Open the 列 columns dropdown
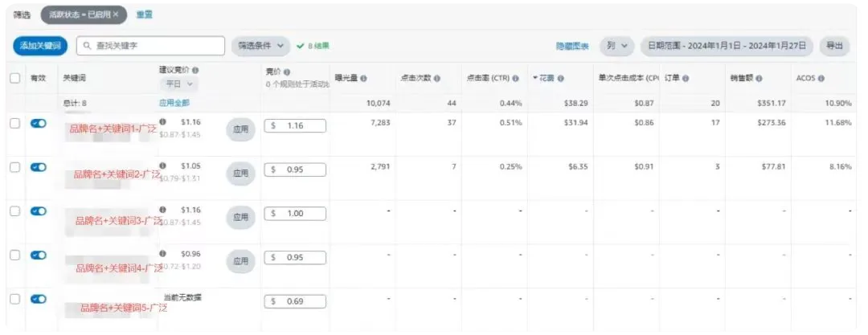Viewport: 868px width, 335px height. pyautogui.click(x=616, y=46)
